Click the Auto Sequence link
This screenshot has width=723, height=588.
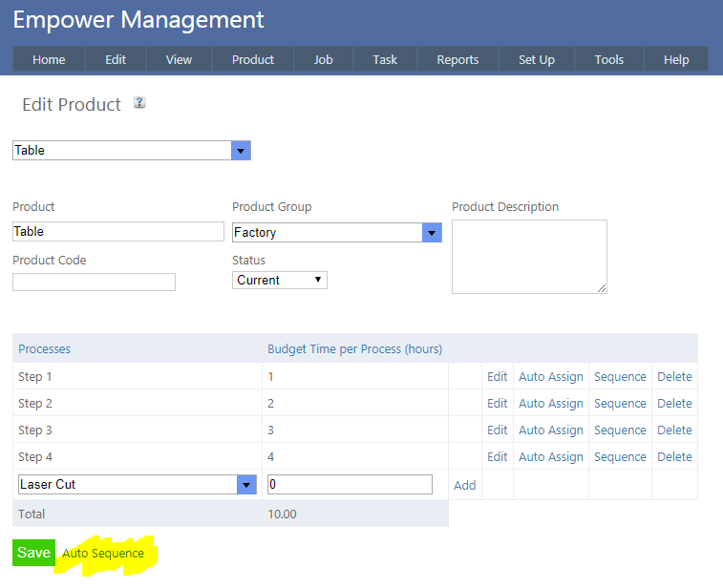[103, 554]
